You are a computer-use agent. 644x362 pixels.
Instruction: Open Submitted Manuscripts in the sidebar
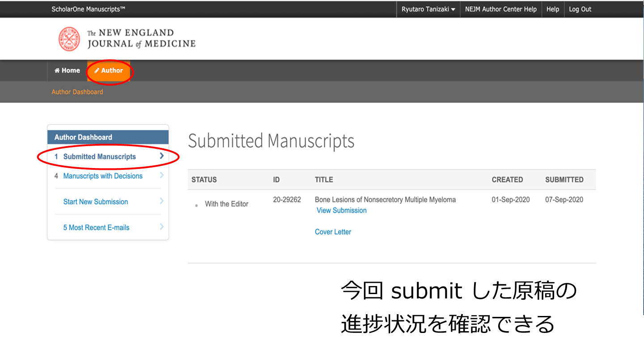pyautogui.click(x=99, y=157)
